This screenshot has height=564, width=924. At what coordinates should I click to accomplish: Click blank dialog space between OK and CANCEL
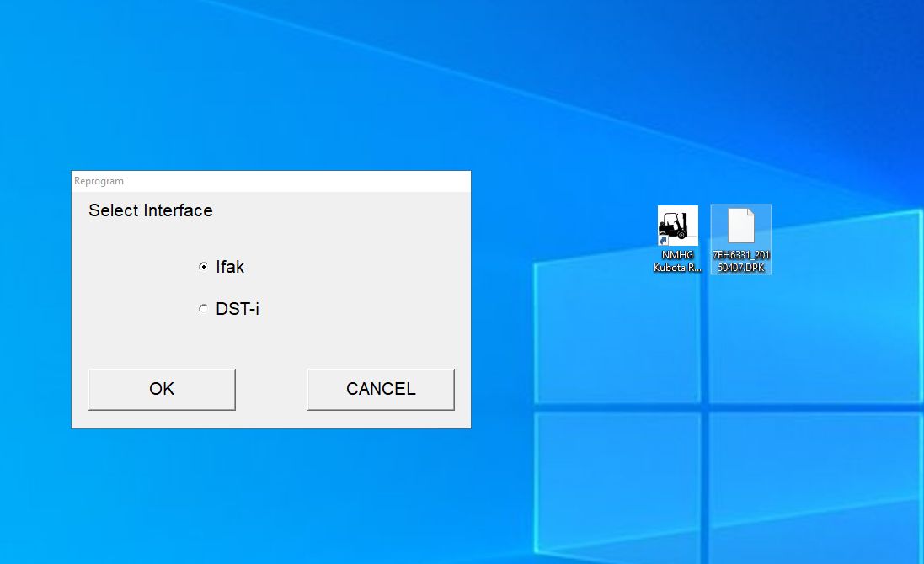tap(271, 389)
